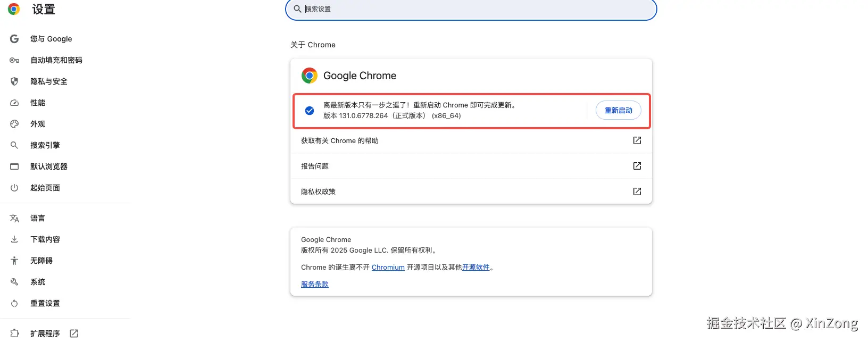Open the 系统 settings section
The width and height of the screenshot is (868, 342).
point(38,282)
